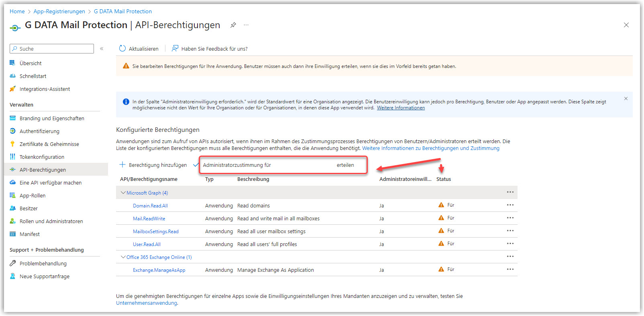Viewport: 644px width, 316px height.
Task: Open more options for Domain.Read.All
Action: coord(510,205)
